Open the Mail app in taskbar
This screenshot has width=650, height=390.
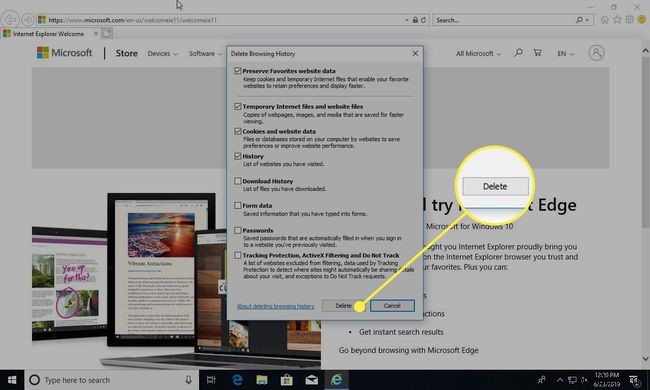pos(312,380)
